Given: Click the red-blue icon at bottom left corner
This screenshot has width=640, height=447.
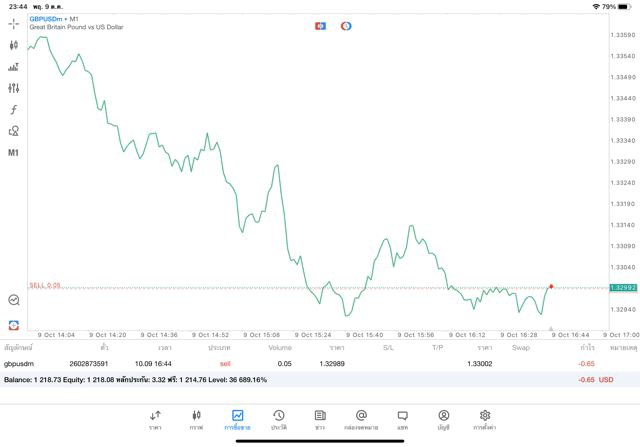Looking at the screenshot, I should (13, 325).
